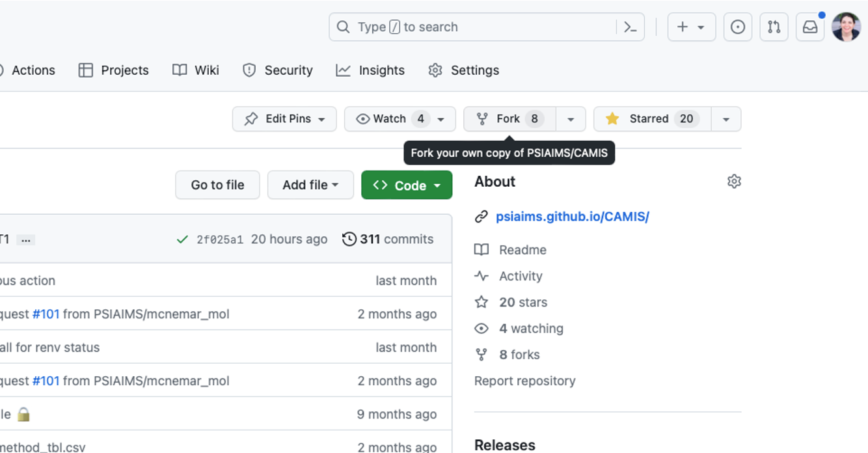Expand the commit message ellipsis
The height and width of the screenshot is (453, 868).
(25, 240)
